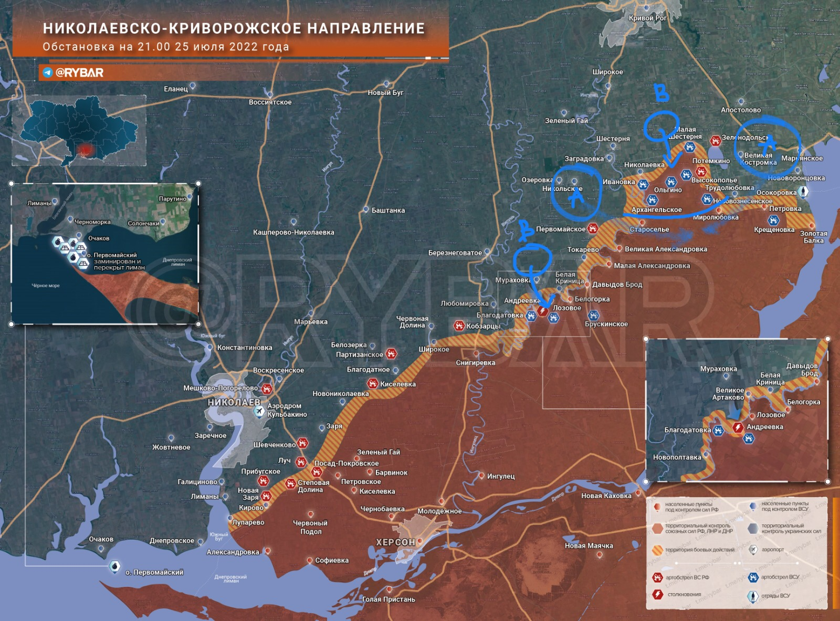
Task: Click the ХЕРСОН city label
Action: (395, 542)
